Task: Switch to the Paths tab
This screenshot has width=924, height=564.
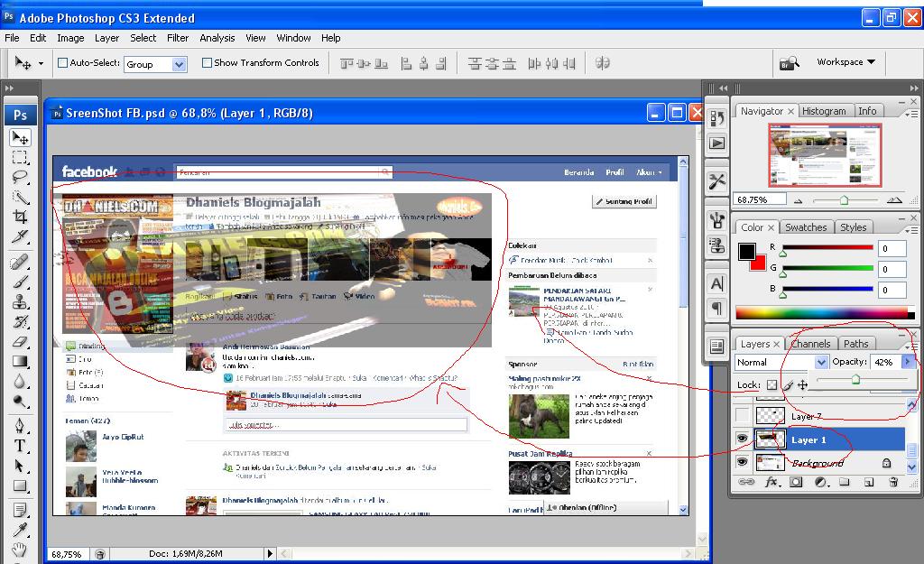Action: (855, 344)
